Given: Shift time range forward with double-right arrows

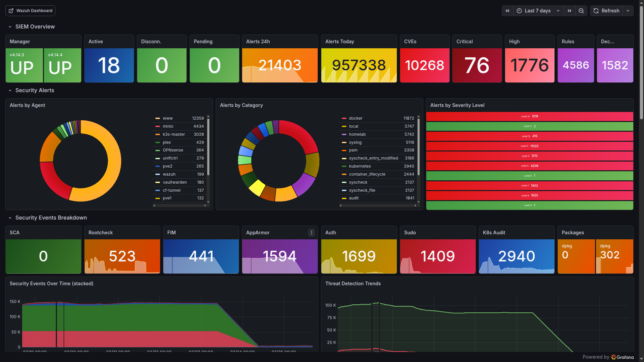Looking at the screenshot, I should [x=570, y=11].
